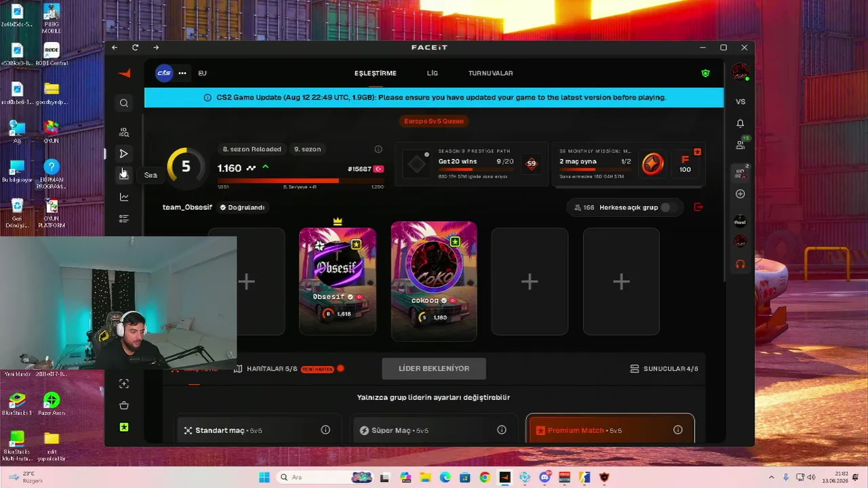This screenshot has height=488, width=868.
Task: Reload the FACEIT page
Action: coord(135,47)
